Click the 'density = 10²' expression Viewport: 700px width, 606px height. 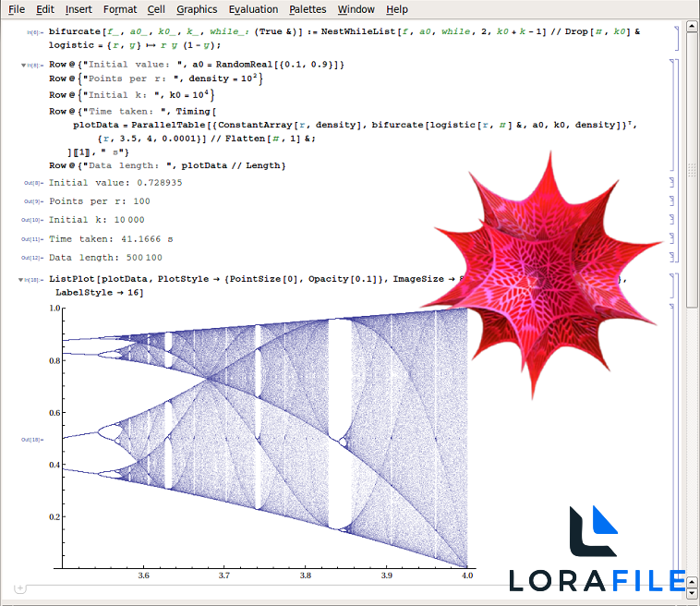[223, 79]
